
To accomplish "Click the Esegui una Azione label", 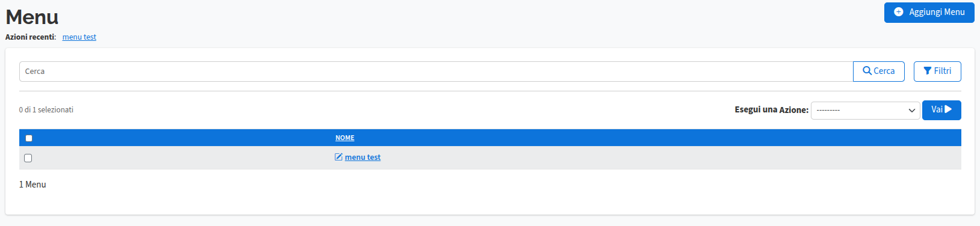I will coord(771,110).
